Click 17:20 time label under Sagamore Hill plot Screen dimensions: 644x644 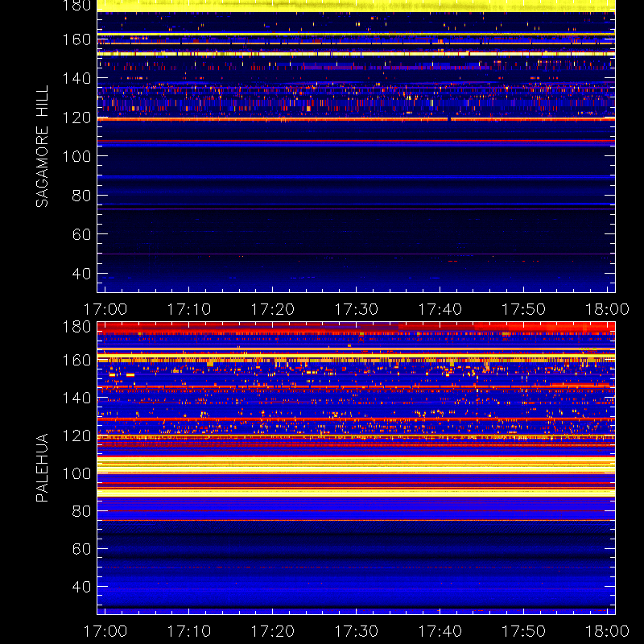tap(273, 309)
